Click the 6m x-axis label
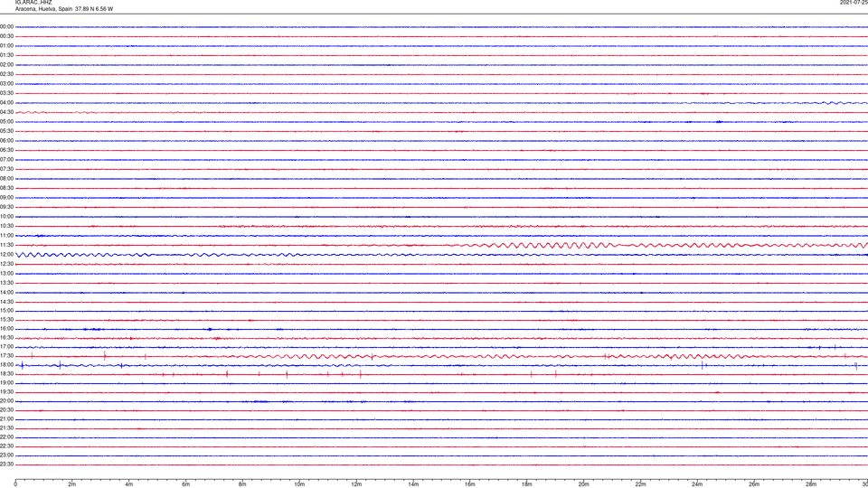This screenshot has height=488, width=868. click(x=185, y=484)
